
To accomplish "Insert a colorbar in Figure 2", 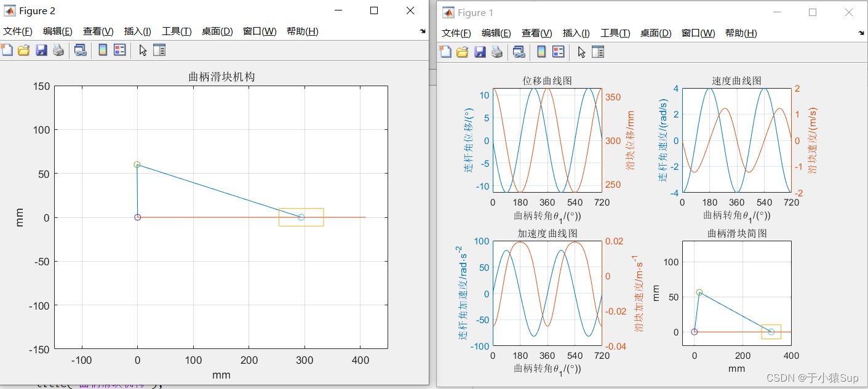I will point(103,50).
